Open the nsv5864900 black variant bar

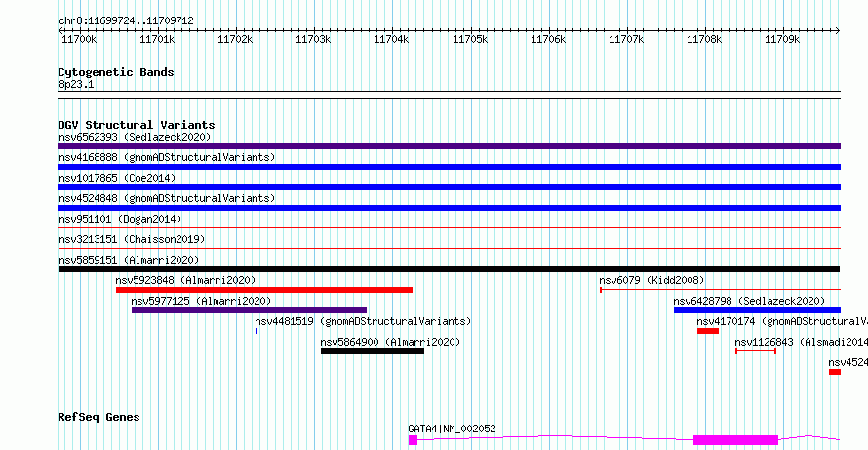click(x=373, y=351)
